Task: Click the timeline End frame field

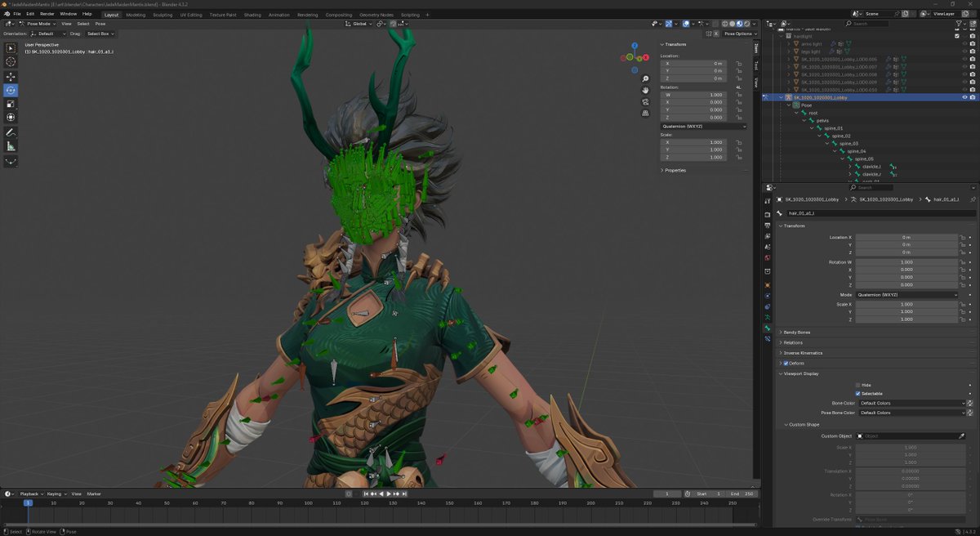Action: [x=740, y=494]
